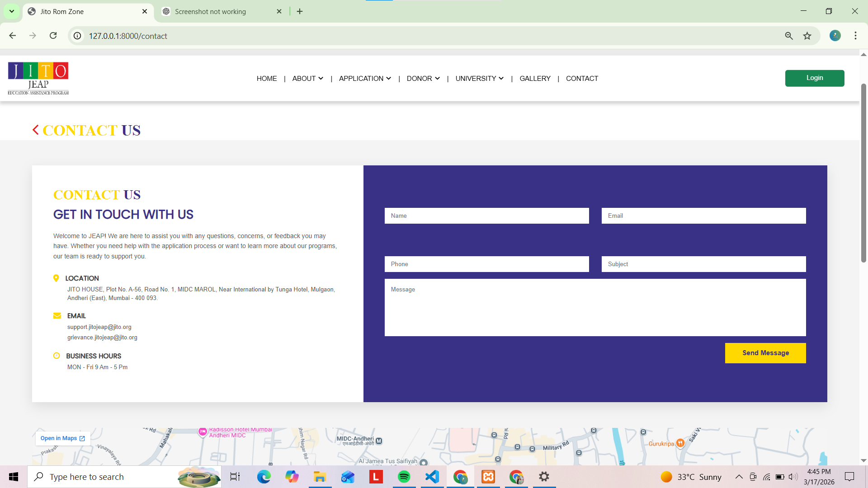This screenshot has width=868, height=488.
Task: Open the tab search dropdown arrow
Action: pos(11,11)
